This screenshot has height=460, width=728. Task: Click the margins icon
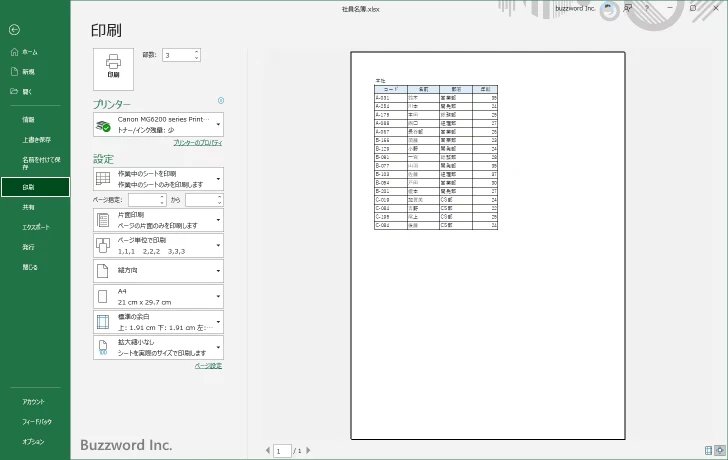103,322
